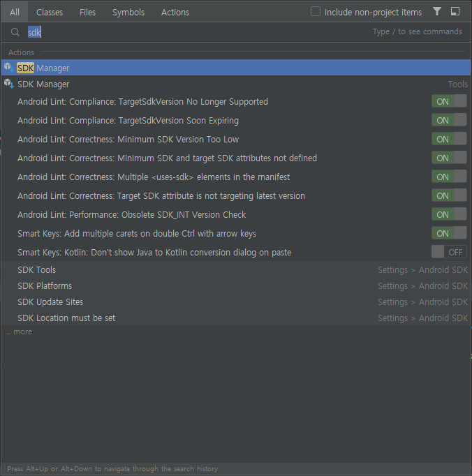472x476 pixels.
Task: Open SDK Tools setting
Action: [236, 269]
